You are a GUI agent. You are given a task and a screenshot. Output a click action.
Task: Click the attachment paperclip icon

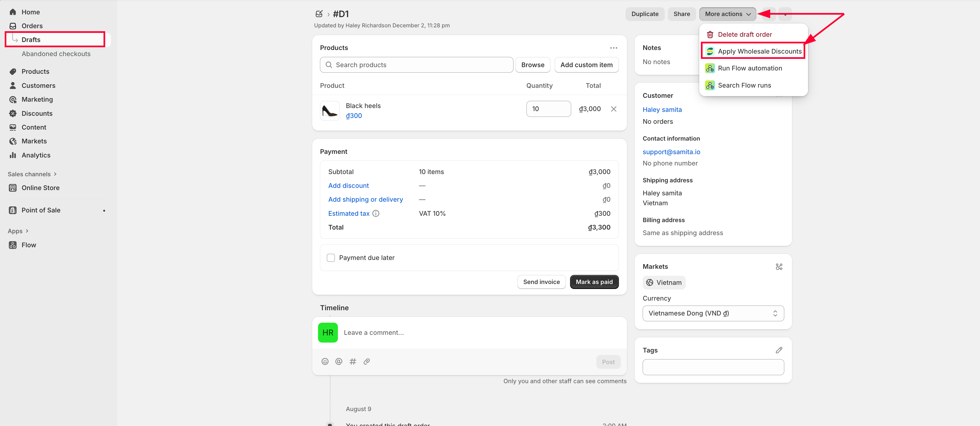coord(366,362)
